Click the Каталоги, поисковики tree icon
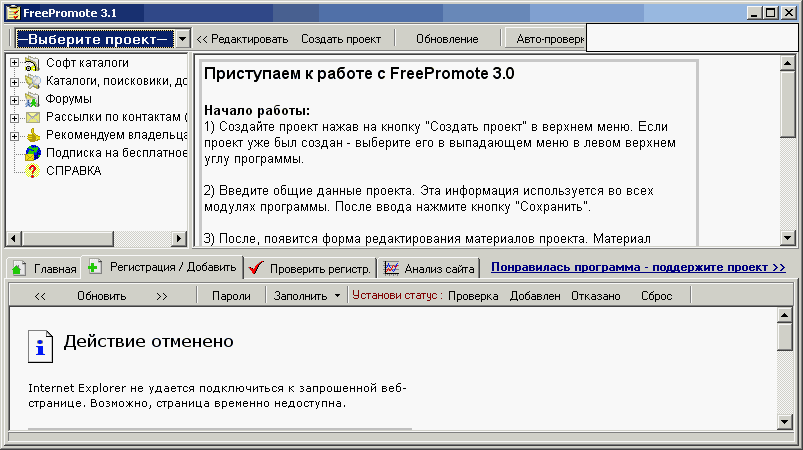The width and height of the screenshot is (803, 450). (x=32, y=81)
